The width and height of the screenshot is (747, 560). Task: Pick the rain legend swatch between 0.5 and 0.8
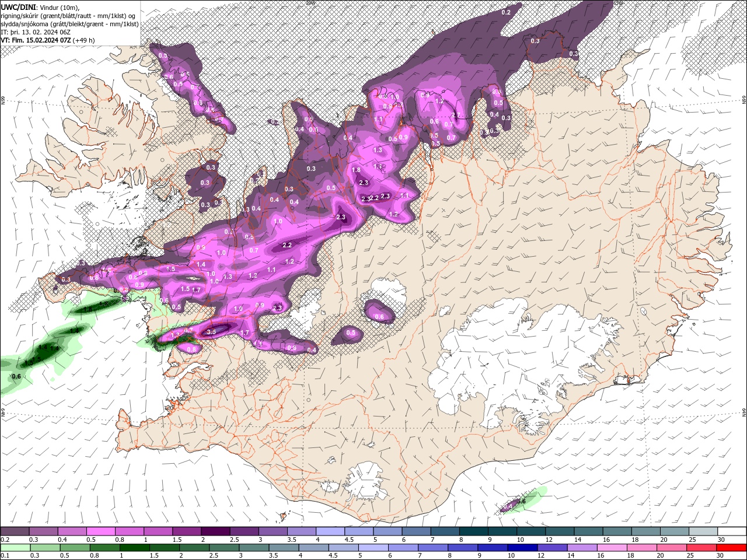point(75,548)
